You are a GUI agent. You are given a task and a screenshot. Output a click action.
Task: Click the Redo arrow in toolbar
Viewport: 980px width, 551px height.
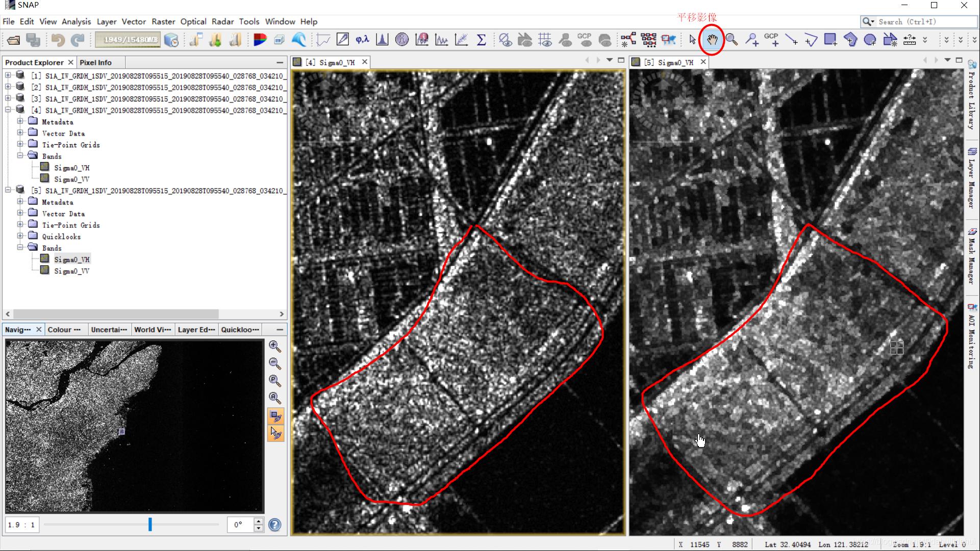tap(78, 40)
